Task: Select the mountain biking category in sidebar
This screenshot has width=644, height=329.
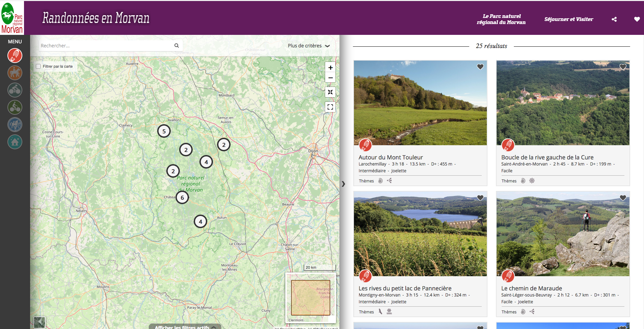Action: (x=15, y=107)
